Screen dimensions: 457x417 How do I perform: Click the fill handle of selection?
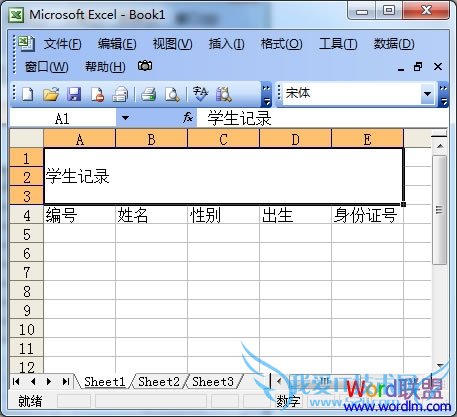(403, 204)
